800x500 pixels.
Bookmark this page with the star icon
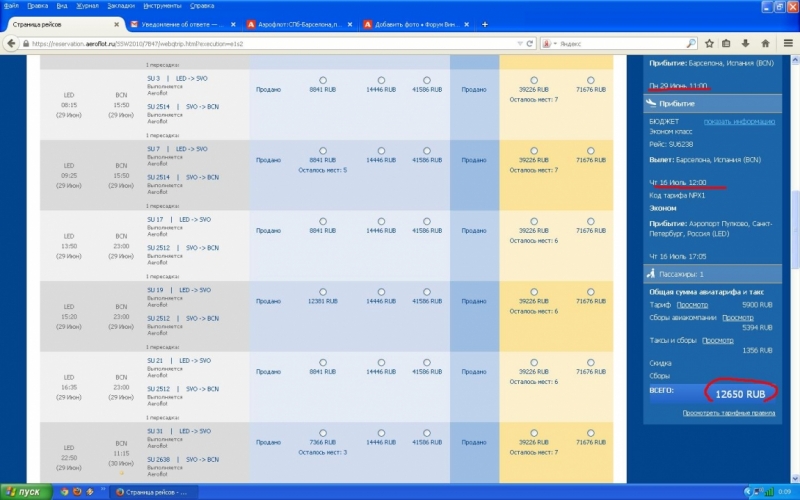708,43
